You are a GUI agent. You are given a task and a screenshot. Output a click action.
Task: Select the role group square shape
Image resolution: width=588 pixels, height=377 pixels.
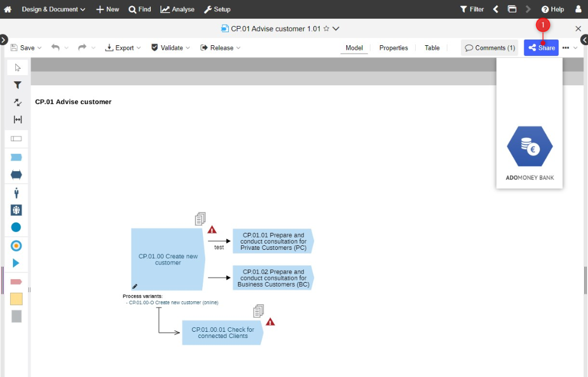tap(16, 210)
